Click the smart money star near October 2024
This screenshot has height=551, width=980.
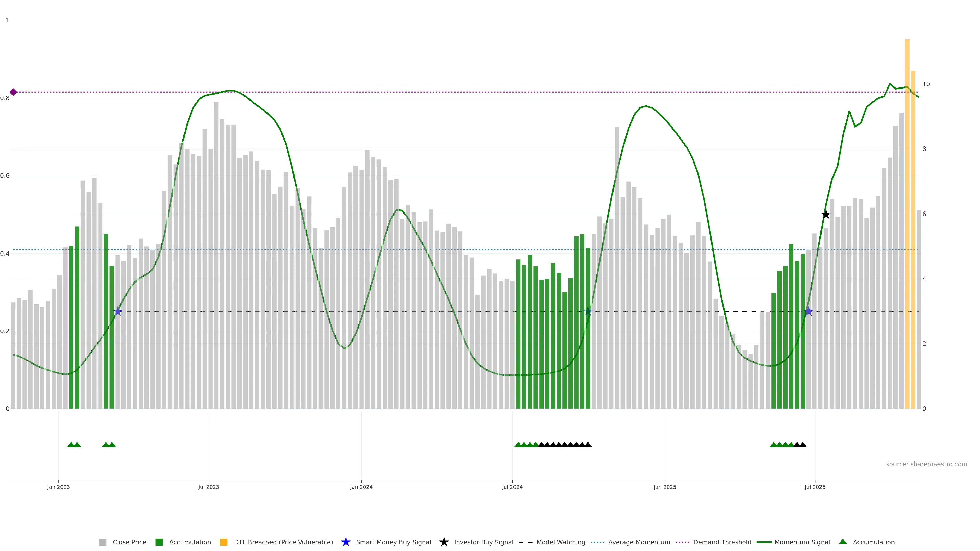pyautogui.click(x=588, y=312)
